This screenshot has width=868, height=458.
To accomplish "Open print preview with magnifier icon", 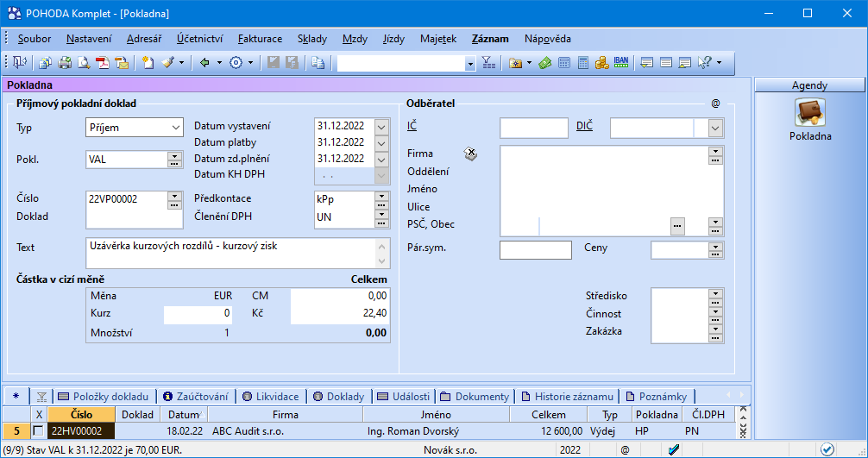I will (84, 63).
